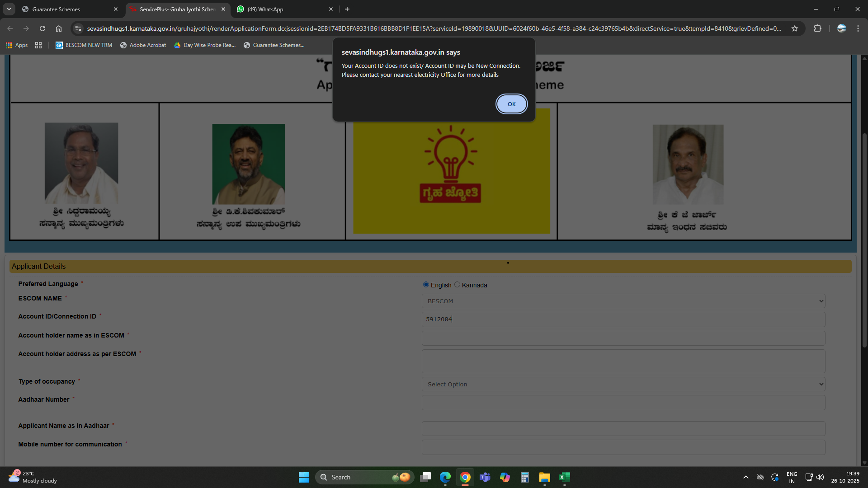Reload the page with refresh icon
This screenshot has height=488, width=868.
coord(42,28)
